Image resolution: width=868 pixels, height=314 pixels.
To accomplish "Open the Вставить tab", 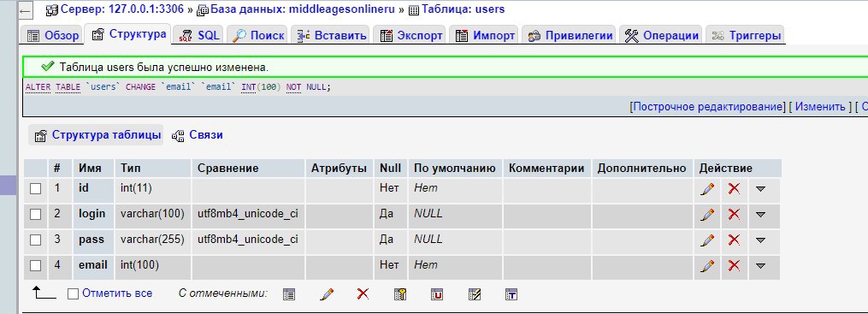I will click(x=331, y=35).
